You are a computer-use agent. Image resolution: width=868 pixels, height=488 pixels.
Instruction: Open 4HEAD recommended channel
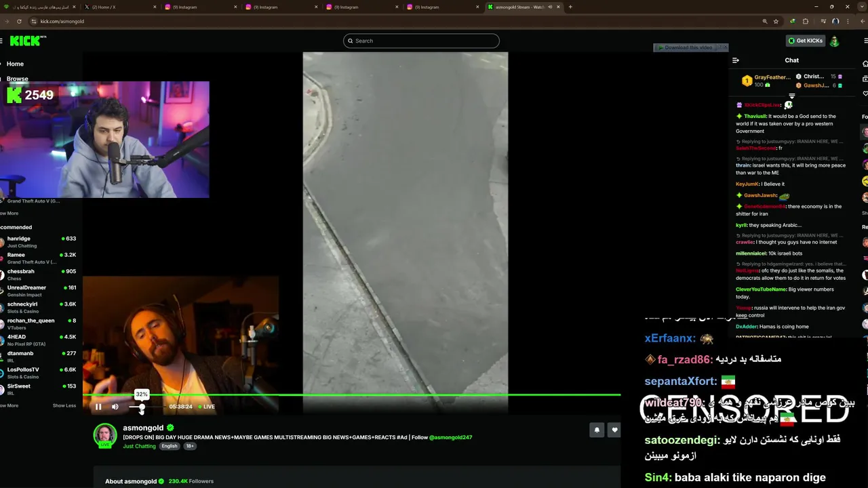[38, 340]
